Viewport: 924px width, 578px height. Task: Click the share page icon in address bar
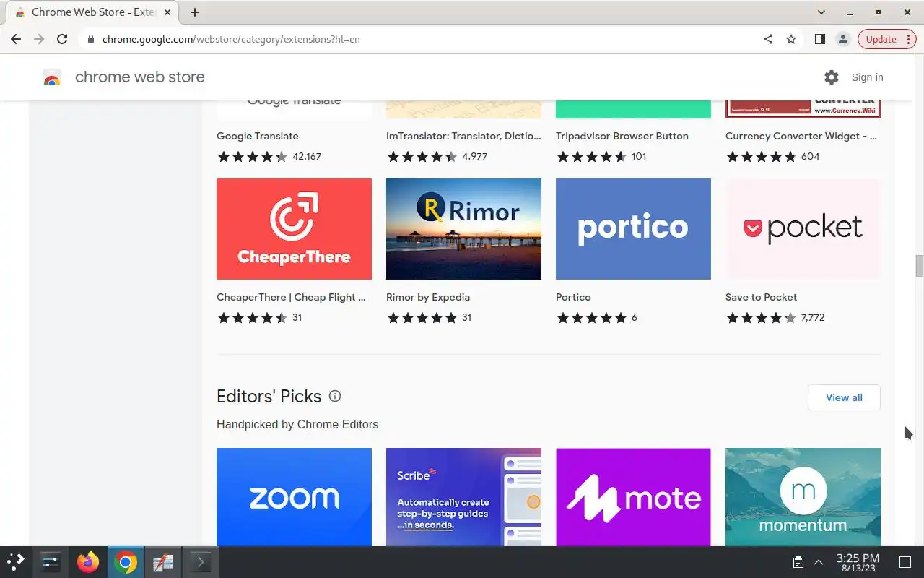768,39
